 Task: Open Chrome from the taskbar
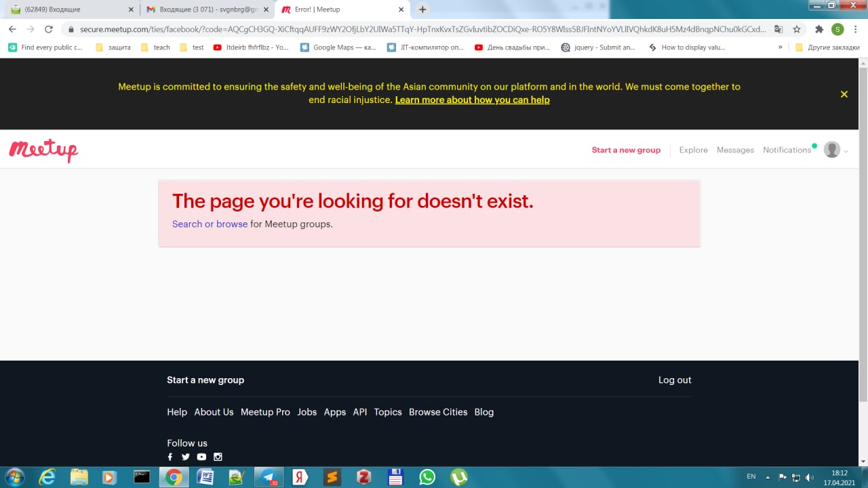(174, 477)
